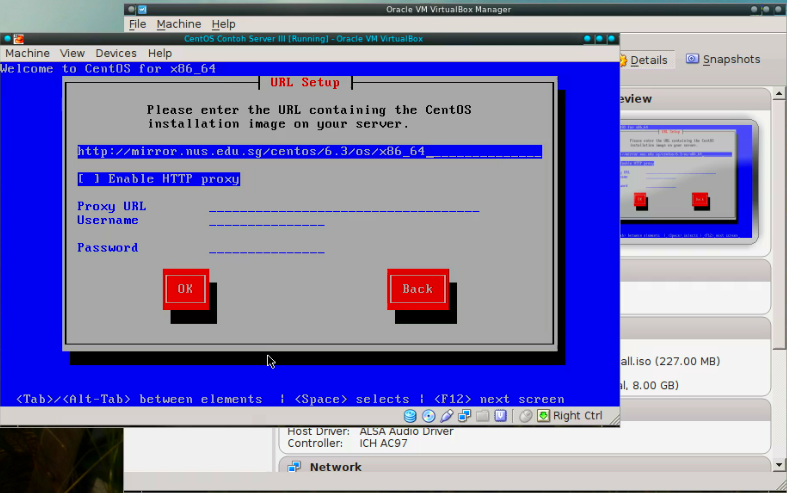The image size is (787, 493).
Task: Click the ALSA Audio Driver text
Action: coord(406,431)
